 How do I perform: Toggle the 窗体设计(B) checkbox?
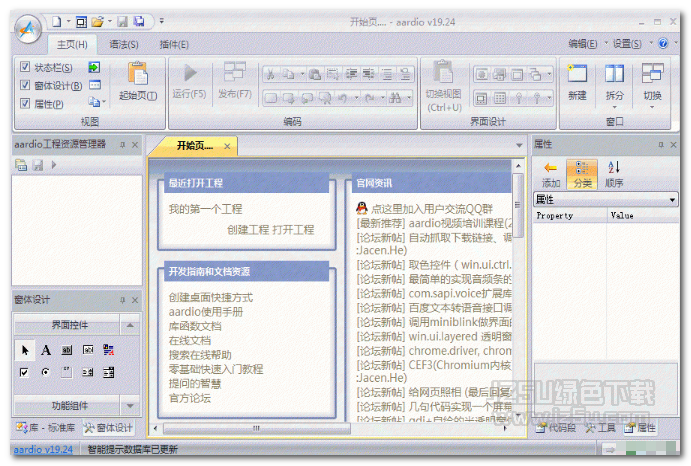pos(25,85)
